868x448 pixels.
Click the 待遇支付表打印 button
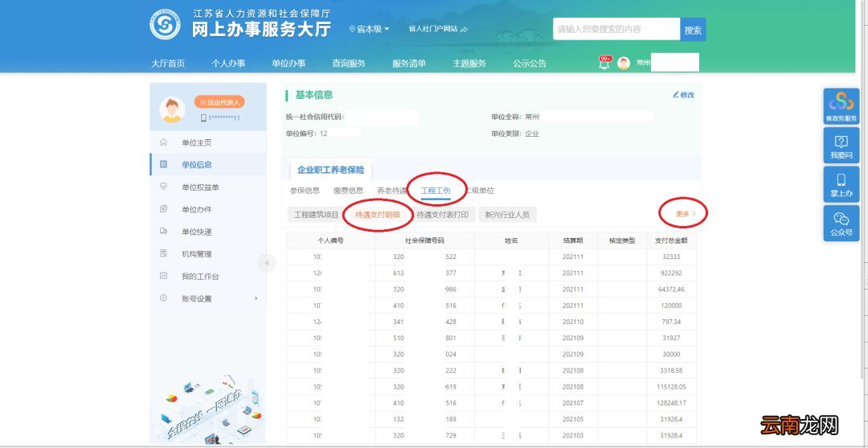[443, 215]
